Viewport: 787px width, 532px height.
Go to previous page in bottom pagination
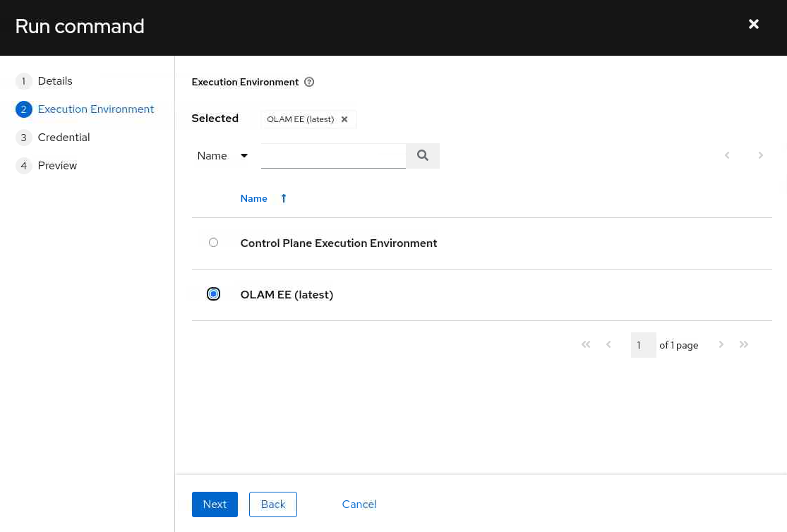pyautogui.click(x=608, y=345)
